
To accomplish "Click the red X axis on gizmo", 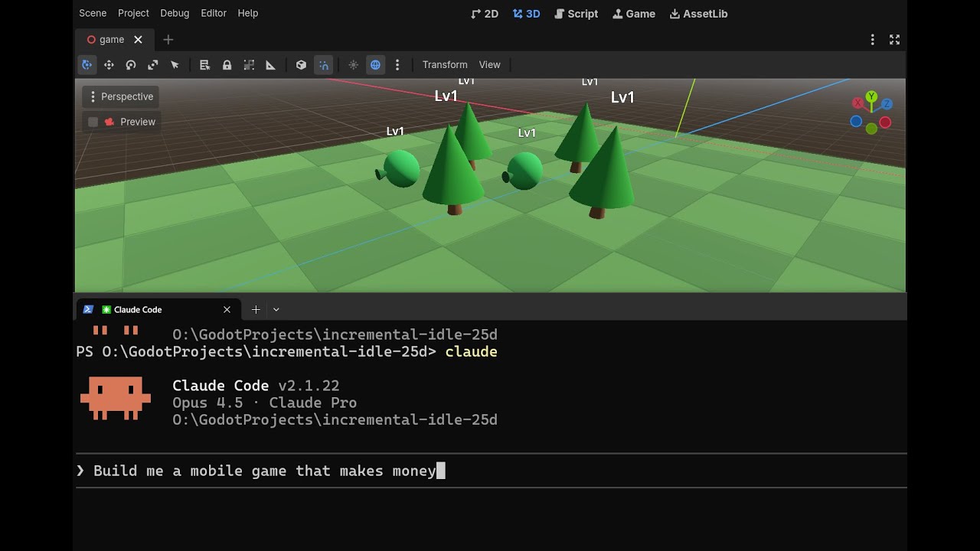I will (857, 103).
